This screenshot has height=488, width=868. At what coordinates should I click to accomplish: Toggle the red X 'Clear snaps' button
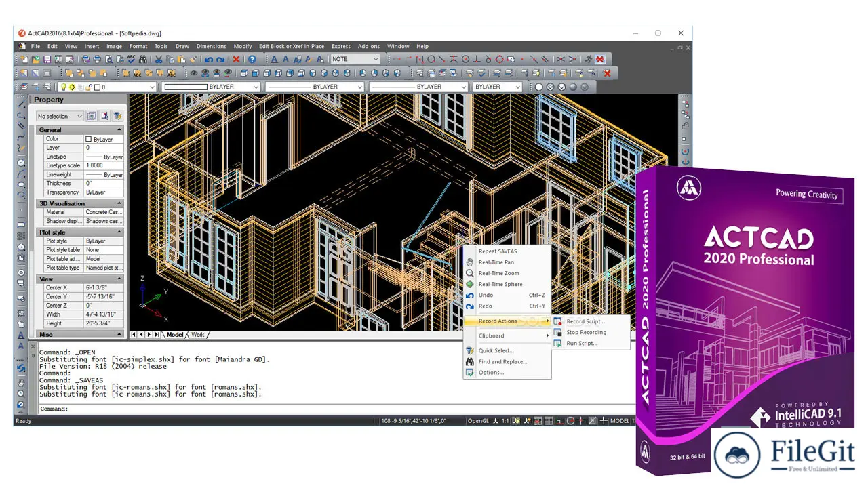[x=600, y=59]
